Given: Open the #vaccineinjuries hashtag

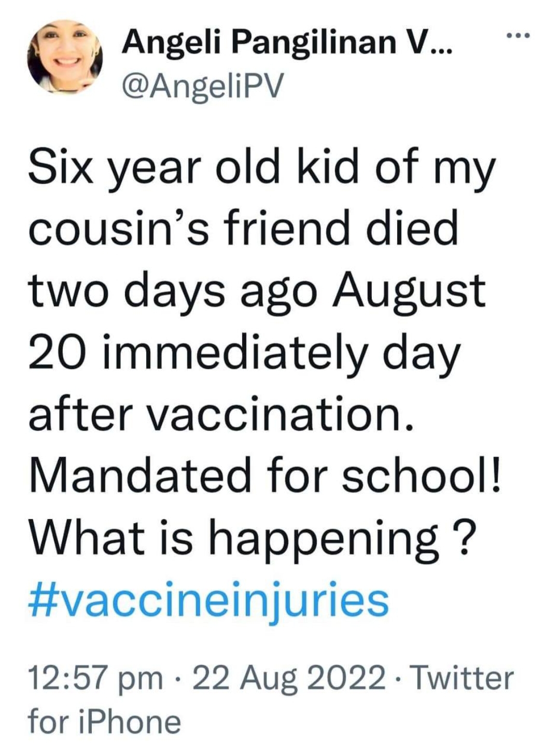Looking at the screenshot, I should click(208, 601).
